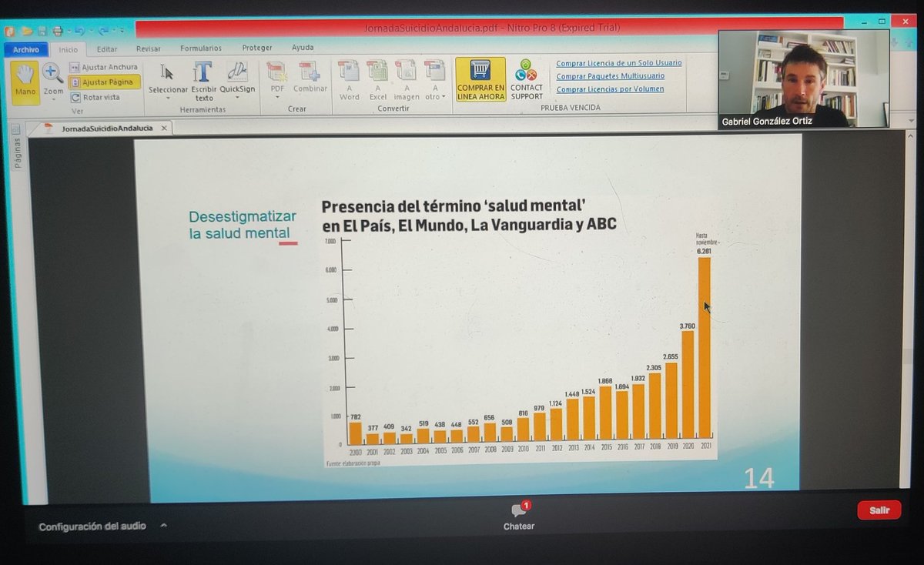The image size is (924, 565).
Task: Expand the Zoom tool dropdown arrow
Action: (x=53, y=99)
